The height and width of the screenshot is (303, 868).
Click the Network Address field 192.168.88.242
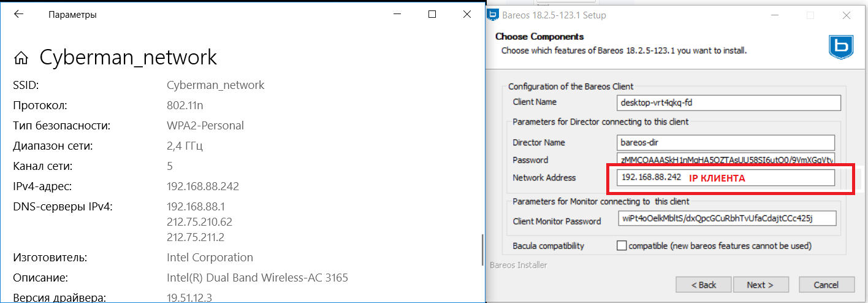pos(726,177)
